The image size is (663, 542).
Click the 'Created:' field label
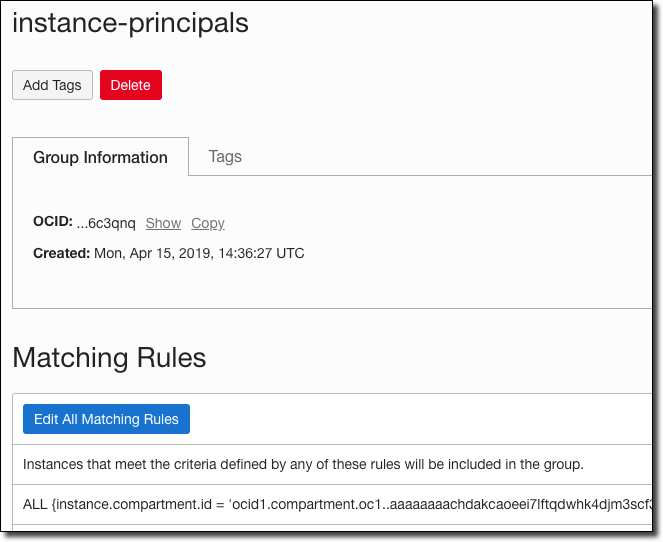(x=61, y=253)
